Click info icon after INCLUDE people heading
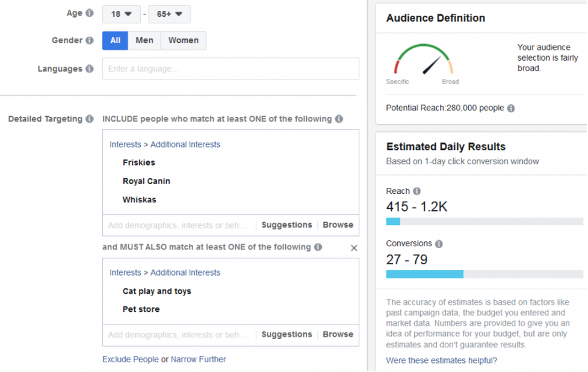588x372 pixels. pos(339,119)
